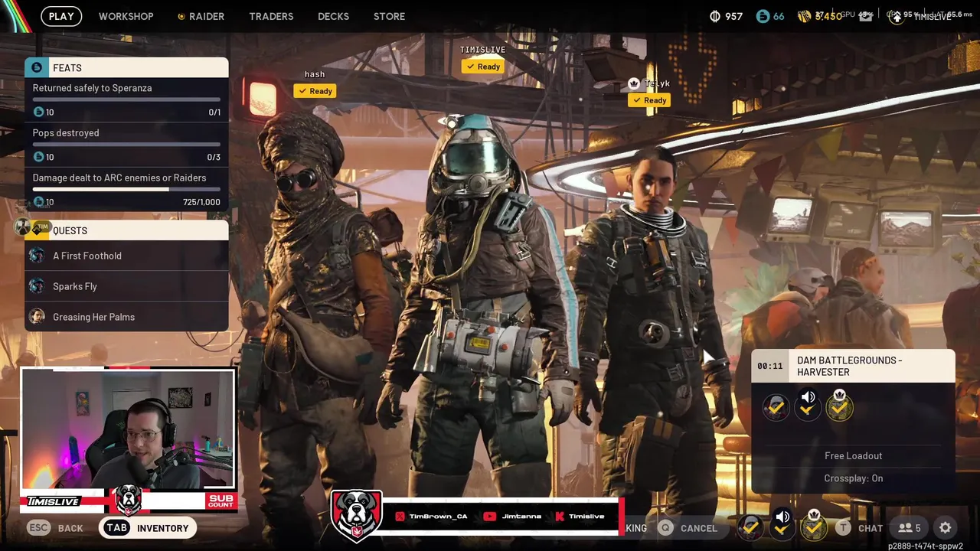Image resolution: width=980 pixels, height=551 pixels.
Task: Click the Returned safely progress bar
Action: pyautogui.click(x=126, y=99)
